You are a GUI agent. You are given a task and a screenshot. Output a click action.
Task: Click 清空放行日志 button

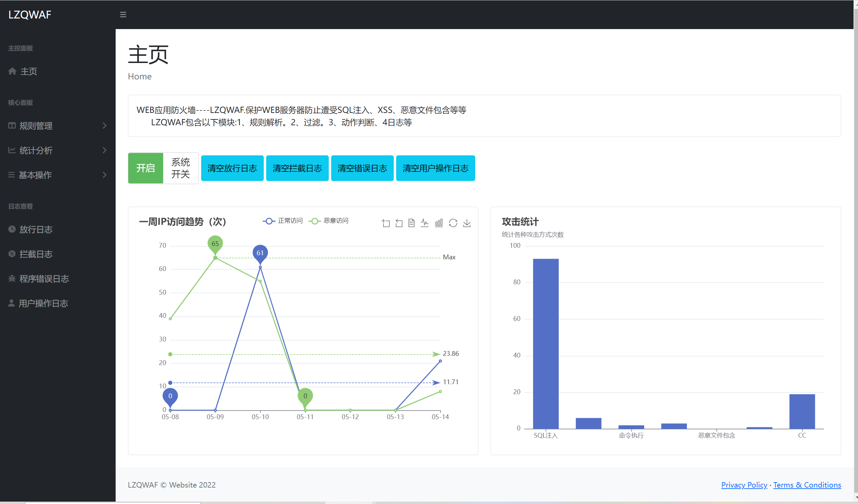click(232, 168)
